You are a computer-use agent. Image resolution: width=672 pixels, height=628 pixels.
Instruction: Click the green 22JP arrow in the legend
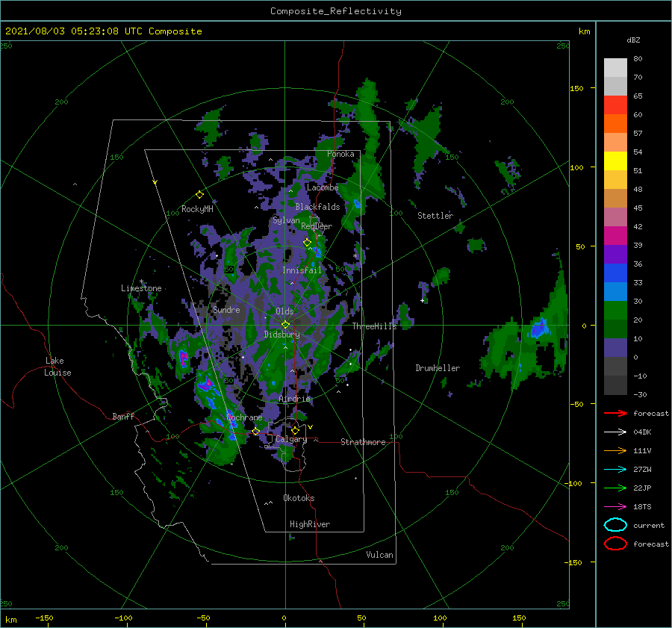click(615, 488)
